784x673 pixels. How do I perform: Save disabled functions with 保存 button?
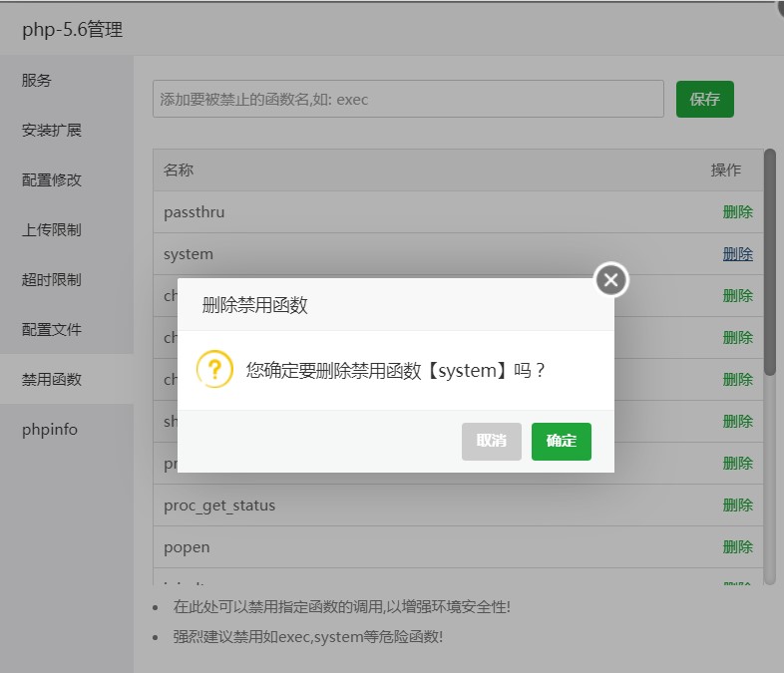coord(704,99)
